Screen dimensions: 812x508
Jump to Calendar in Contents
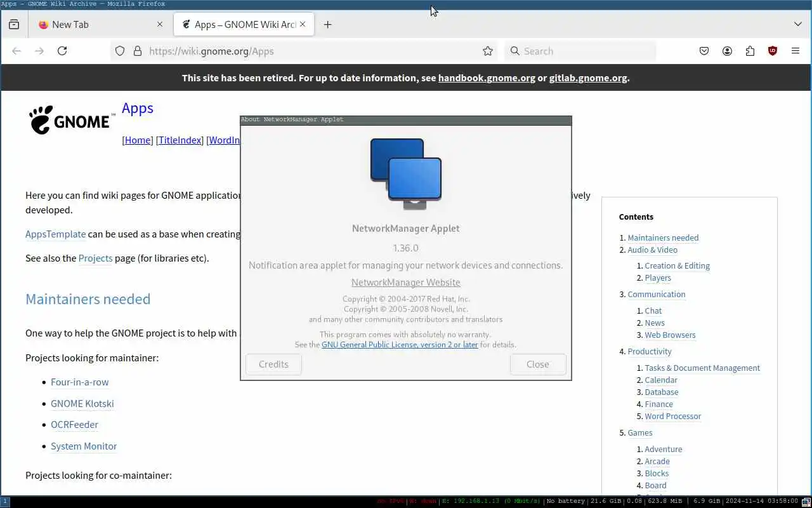(x=660, y=380)
